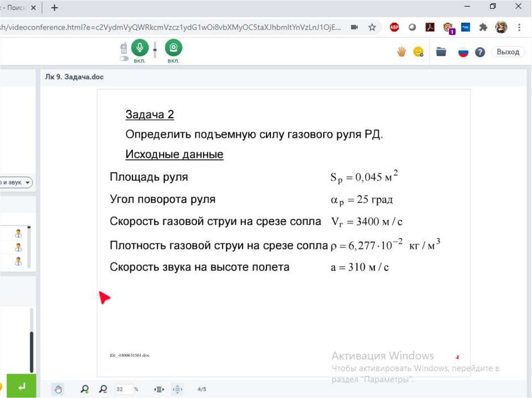
Task: Select the hand pan tool
Action: [x=58, y=389]
